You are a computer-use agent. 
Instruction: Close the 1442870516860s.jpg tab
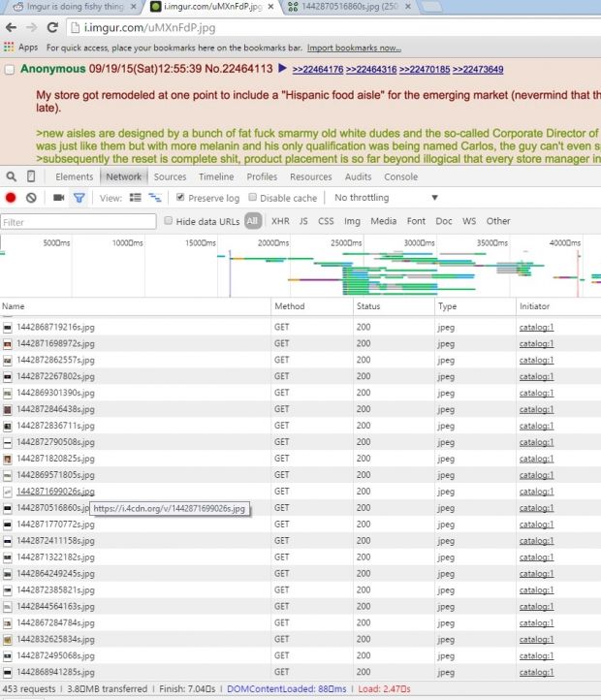tap(408, 7)
